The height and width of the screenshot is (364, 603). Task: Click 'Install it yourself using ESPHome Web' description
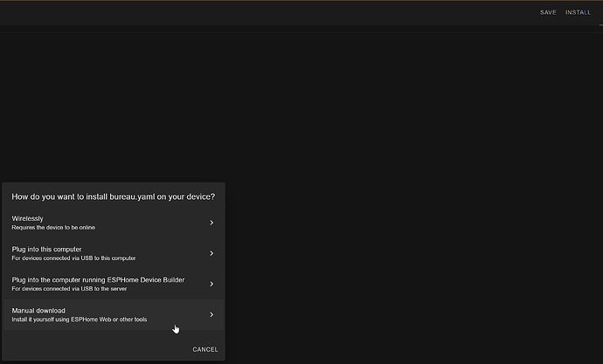(79, 319)
